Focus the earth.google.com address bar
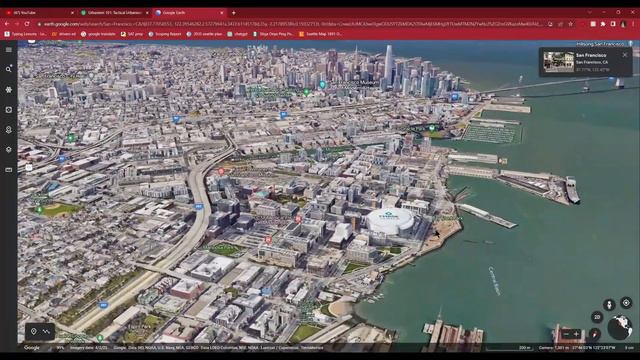Image resolution: width=640 pixels, height=360 pixels. tap(292, 24)
